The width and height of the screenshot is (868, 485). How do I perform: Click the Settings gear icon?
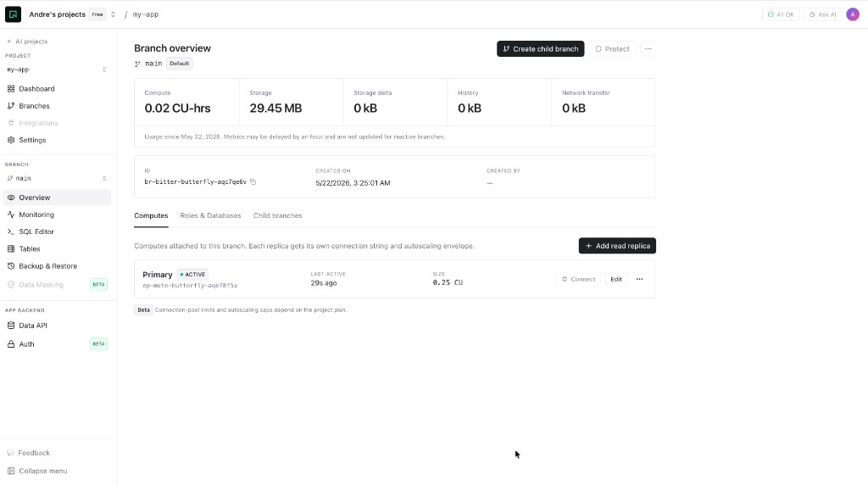[11, 140]
